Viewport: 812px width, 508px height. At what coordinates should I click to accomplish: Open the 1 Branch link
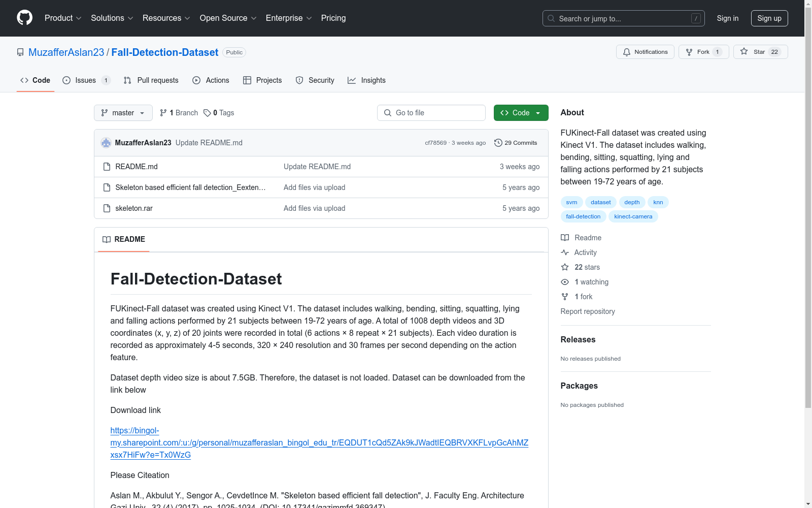(179, 113)
